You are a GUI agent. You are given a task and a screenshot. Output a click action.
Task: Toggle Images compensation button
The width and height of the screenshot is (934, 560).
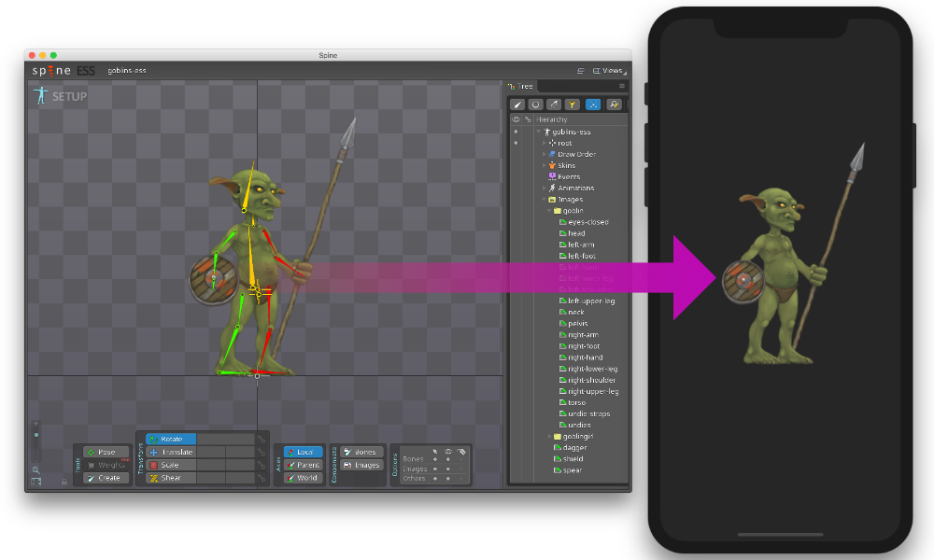point(361,466)
